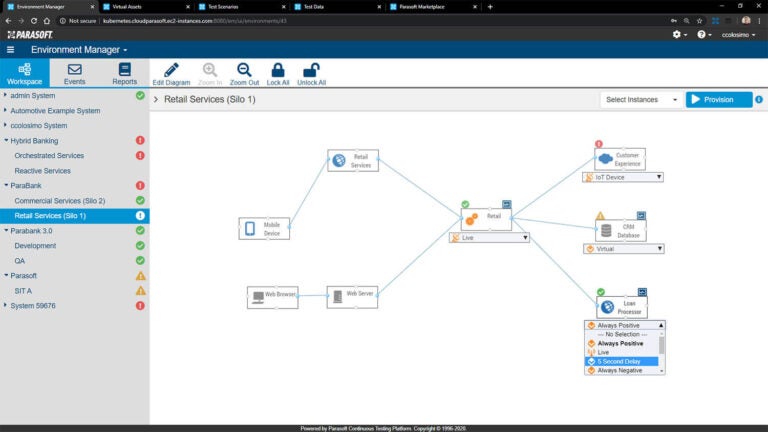The image size is (768, 432).
Task: Open the Environment Manager module dropdown
Action: point(79,49)
